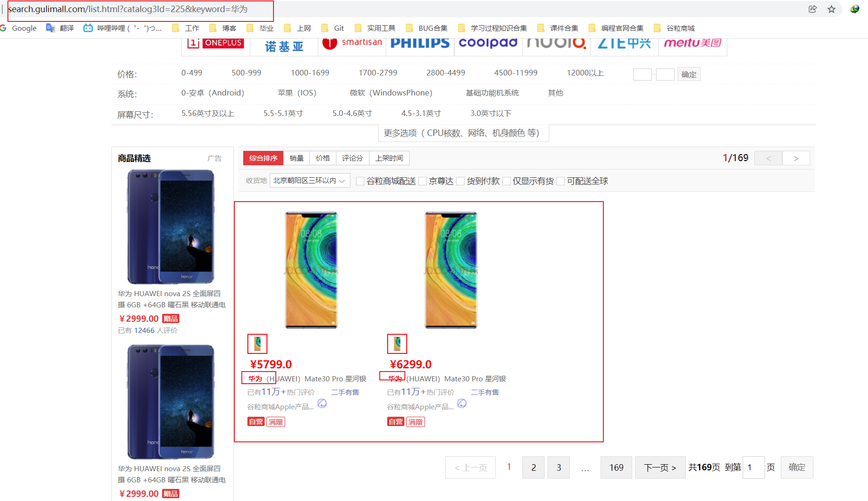The image size is (868, 501).
Task: Open the 博客 bookmark folder
Action: click(223, 28)
